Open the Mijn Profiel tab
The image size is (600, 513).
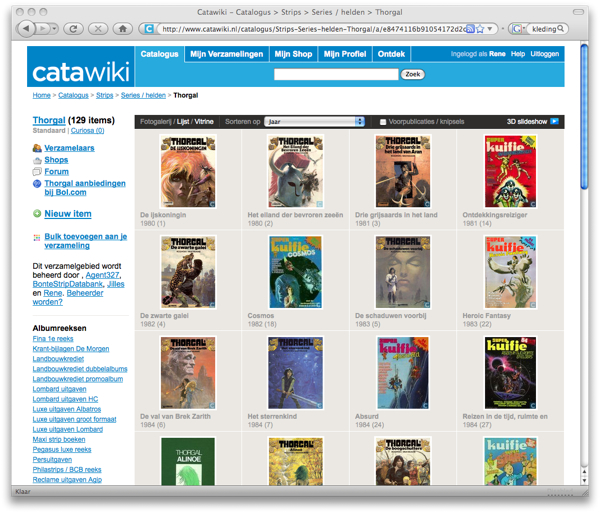pos(345,54)
